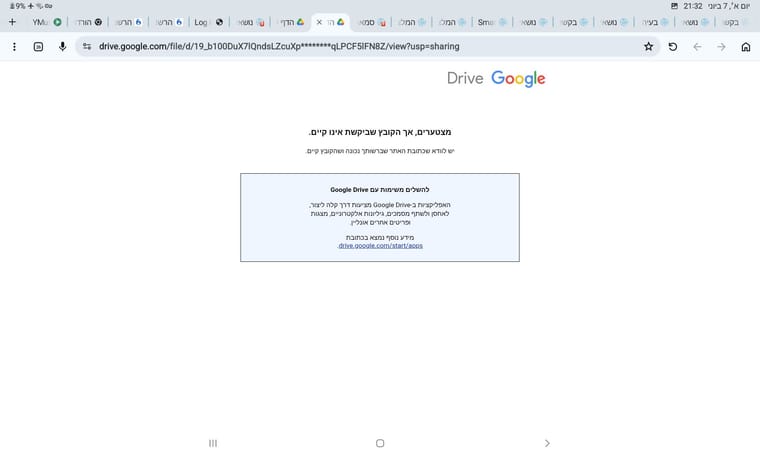Tap the Drive favicon on the הדף tab
The width and height of the screenshot is (760, 456).
pyautogui.click(x=300, y=22)
